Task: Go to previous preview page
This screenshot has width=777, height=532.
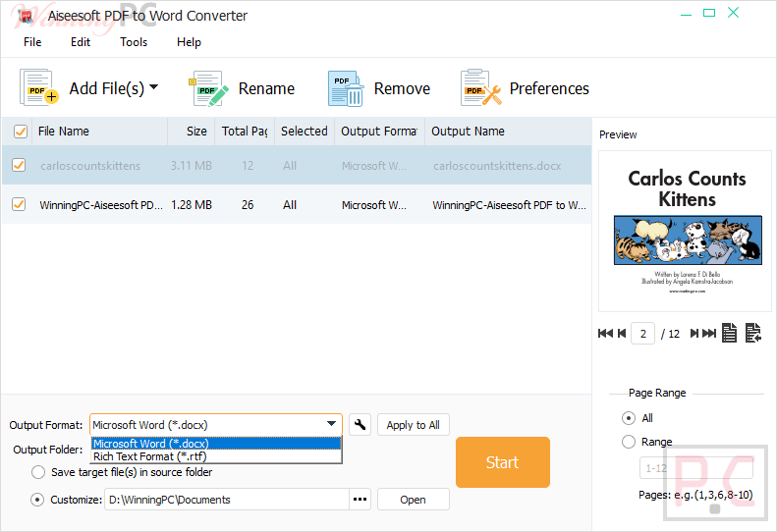Action: point(622,334)
